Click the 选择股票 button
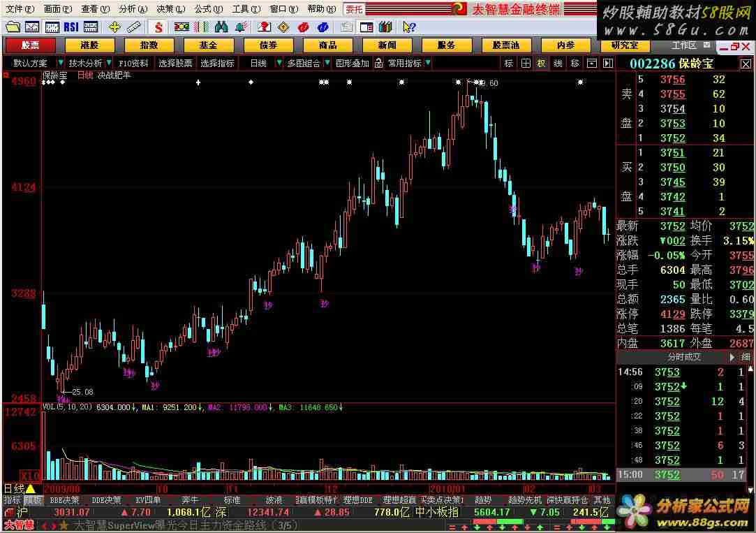Screen dimensions: 756x533 pyautogui.click(x=175, y=63)
